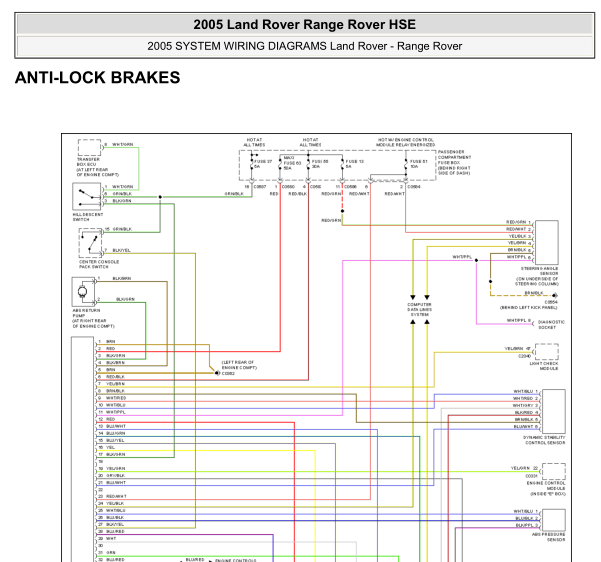601x562 pixels.
Task: Click the 'DYNAMIC STABILITY CONTROL SENSOR' label
Action: [544, 440]
